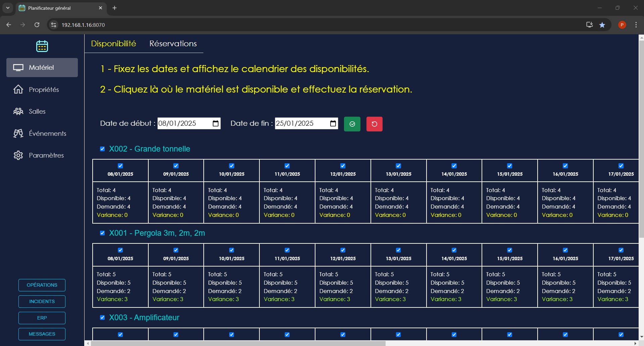Uncheck 17/01/2025 in Grande tonnelle table
Image resolution: width=644 pixels, height=346 pixels.
click(x=621, y=166)
